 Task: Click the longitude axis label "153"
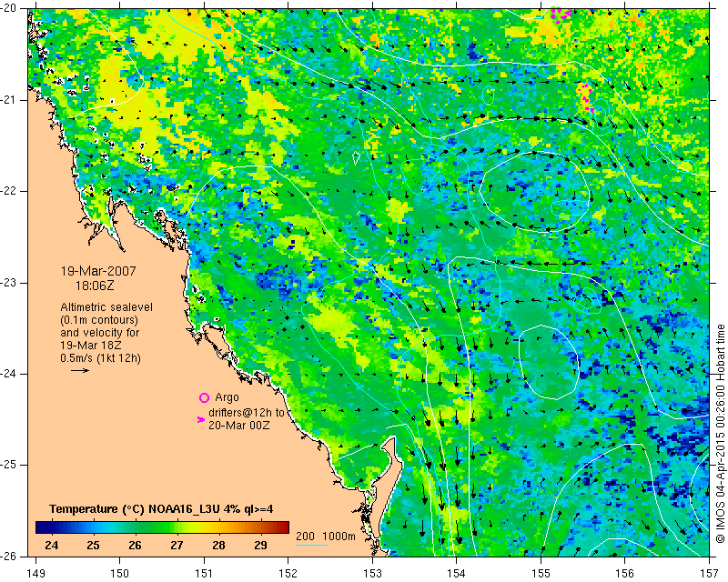372,574
